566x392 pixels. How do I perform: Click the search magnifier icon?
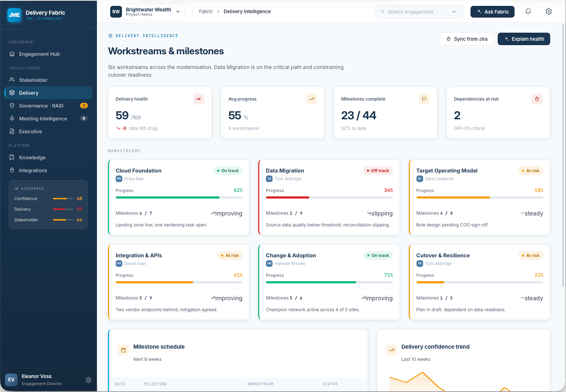click(x=383, y=12)
